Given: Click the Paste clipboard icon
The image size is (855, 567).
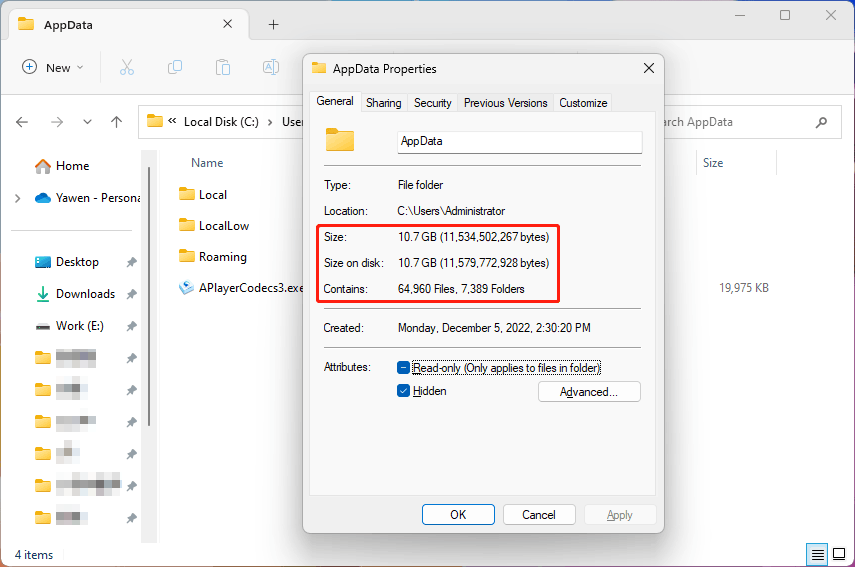Looking at the screenshot, I should click(x=223, y=67).
